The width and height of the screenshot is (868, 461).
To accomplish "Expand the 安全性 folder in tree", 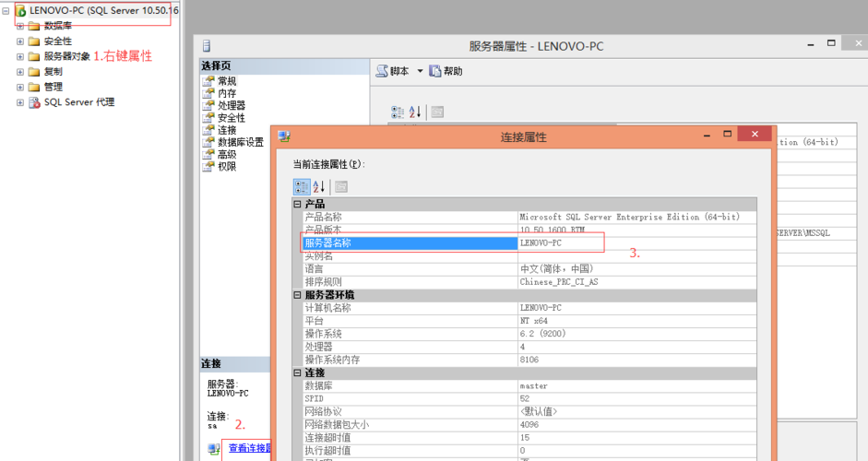I will [x=20, y=41].
